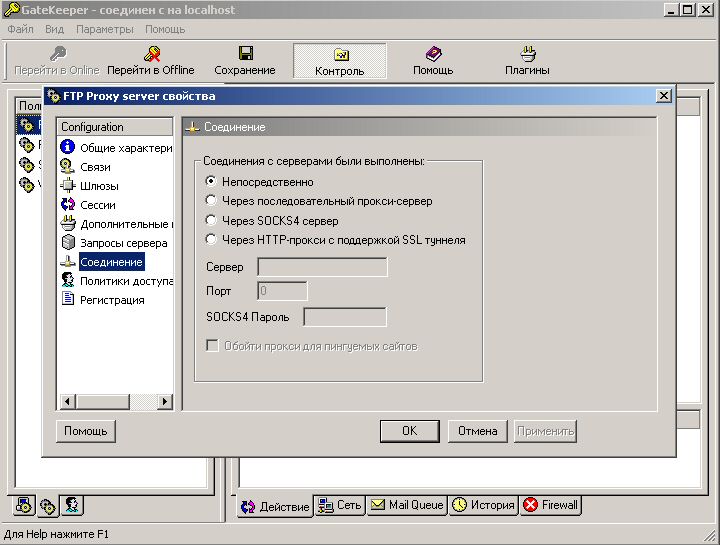Switch to offline with "Перейти в Offline"
The width and height of the screenshot is (720, 545).
point(151,61)
